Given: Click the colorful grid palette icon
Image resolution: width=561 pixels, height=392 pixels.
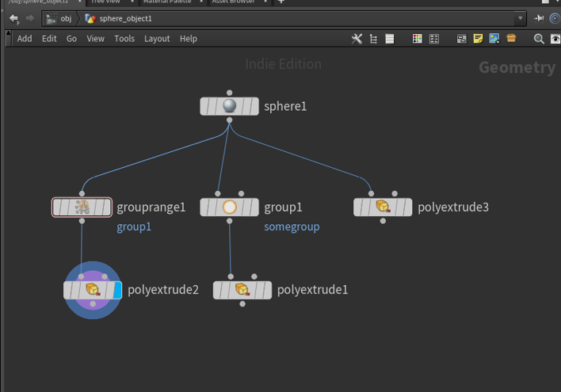Looking at the screenshot, I should tap(417, 39).
